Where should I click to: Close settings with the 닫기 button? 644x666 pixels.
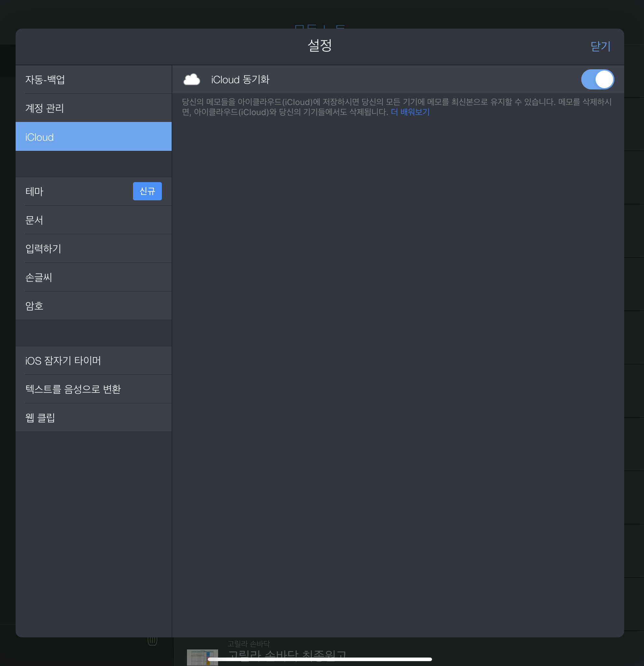[x=600, y=46]
